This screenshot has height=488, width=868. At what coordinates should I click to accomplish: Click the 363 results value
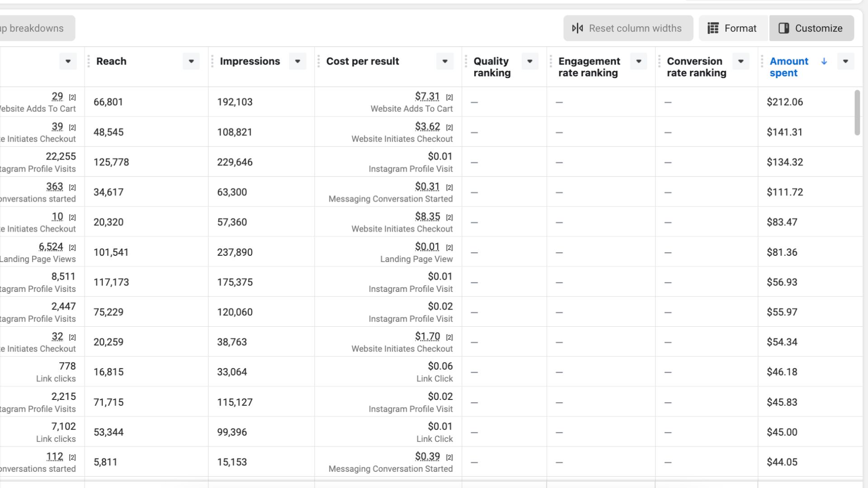[x=55, y=187]
